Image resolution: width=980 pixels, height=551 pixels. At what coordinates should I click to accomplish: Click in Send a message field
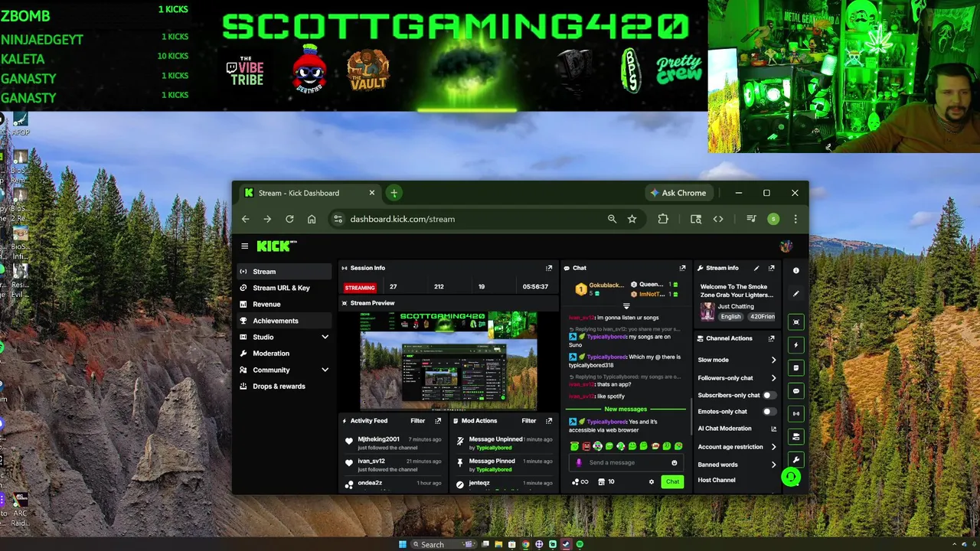626,462
